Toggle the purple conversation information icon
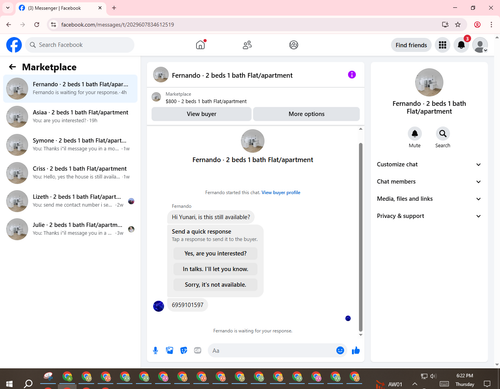 [x=352, y=75]
